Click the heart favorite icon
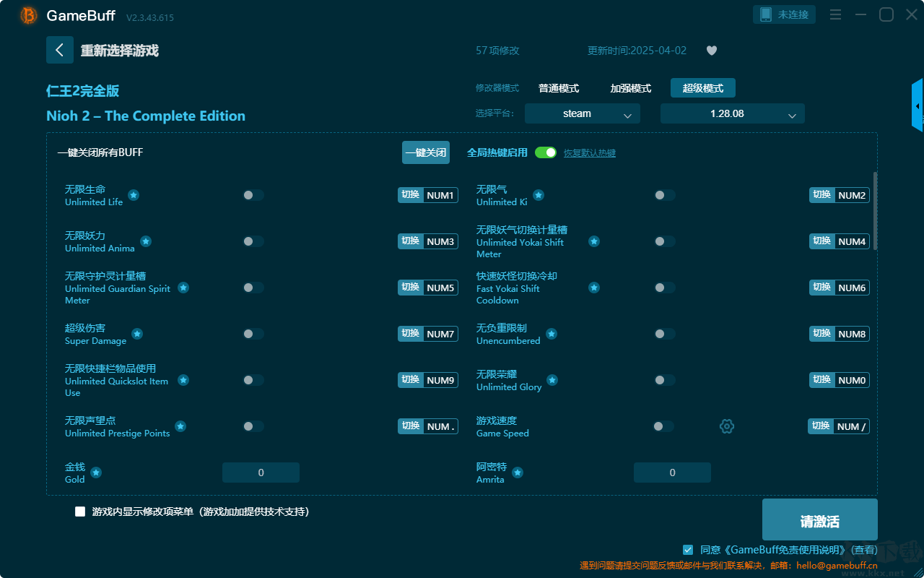 712,51
